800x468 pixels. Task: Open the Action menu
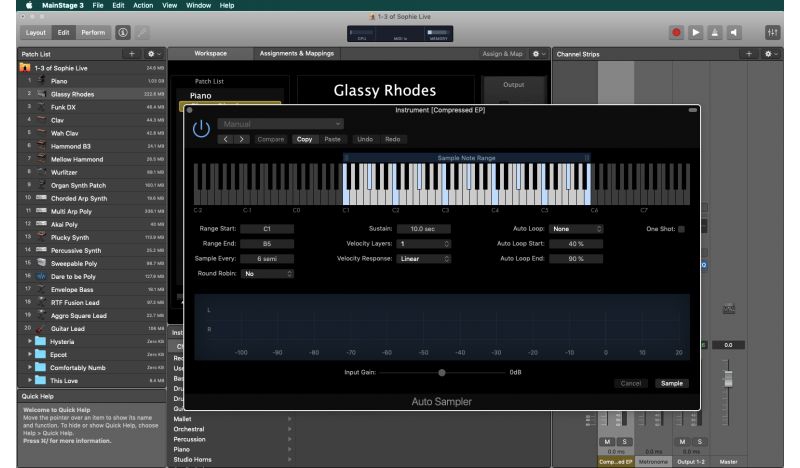tap(143, 5)
